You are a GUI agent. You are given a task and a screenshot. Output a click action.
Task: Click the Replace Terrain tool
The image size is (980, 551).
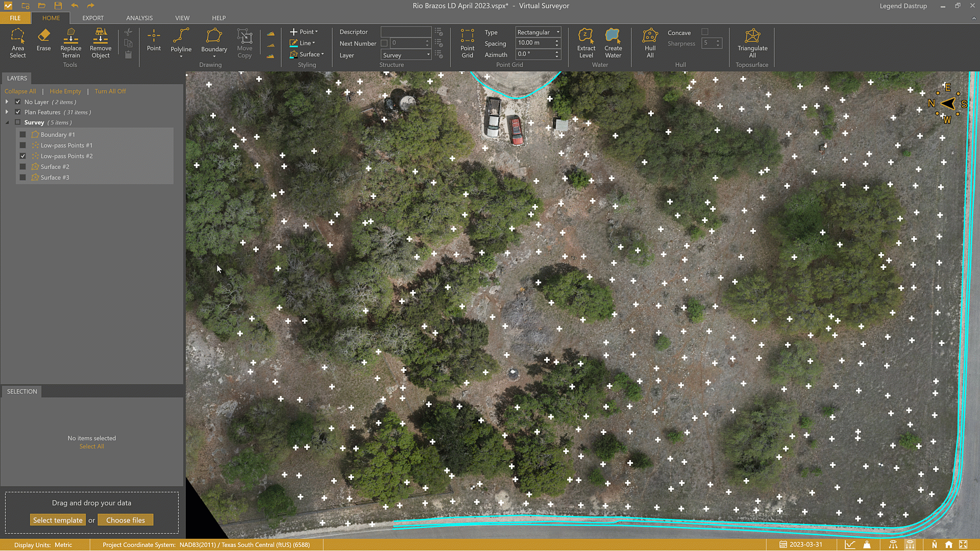coord(70,43)
